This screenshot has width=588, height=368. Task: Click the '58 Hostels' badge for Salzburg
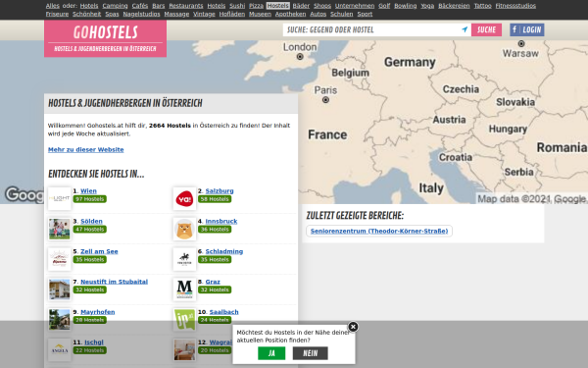click(215, 199)
